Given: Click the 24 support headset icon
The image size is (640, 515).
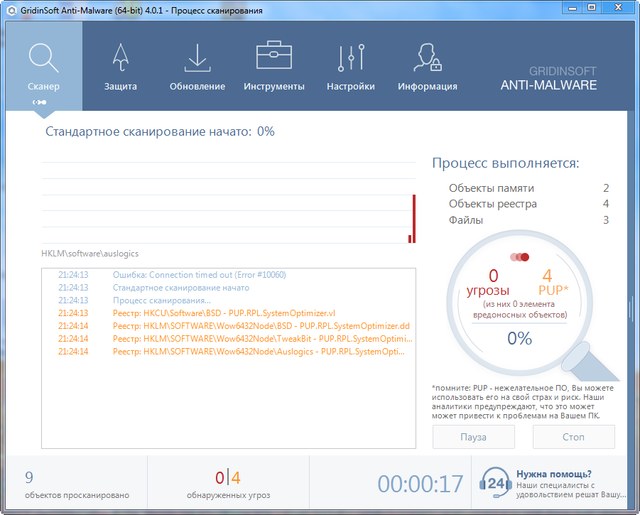Looking at the screenshot, I should (497, 485).
